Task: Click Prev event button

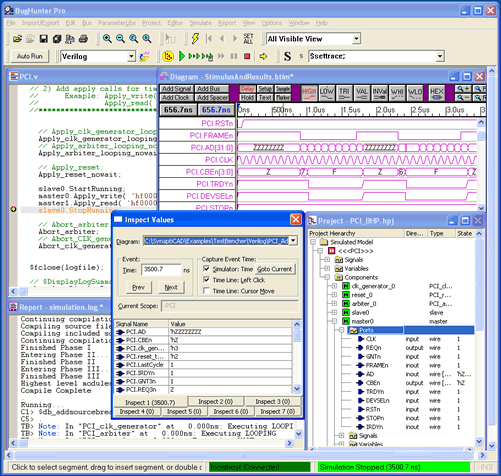Action: pos(138,287)
